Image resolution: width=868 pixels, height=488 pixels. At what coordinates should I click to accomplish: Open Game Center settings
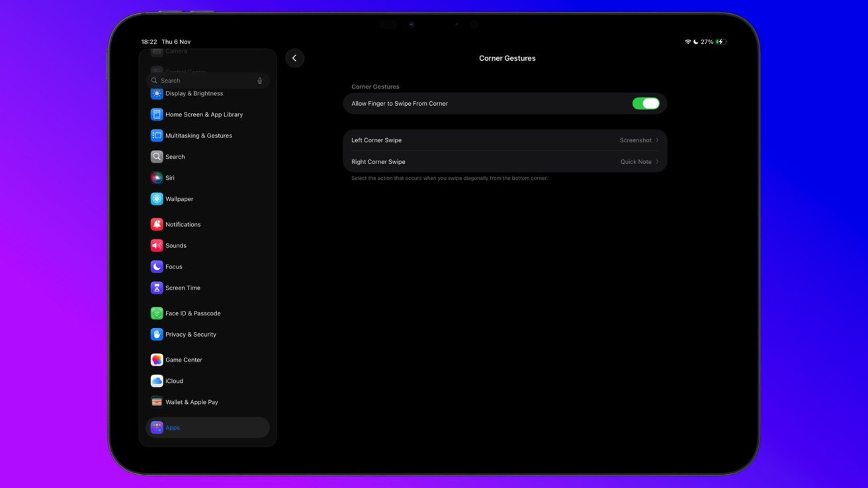click(183, 359)
